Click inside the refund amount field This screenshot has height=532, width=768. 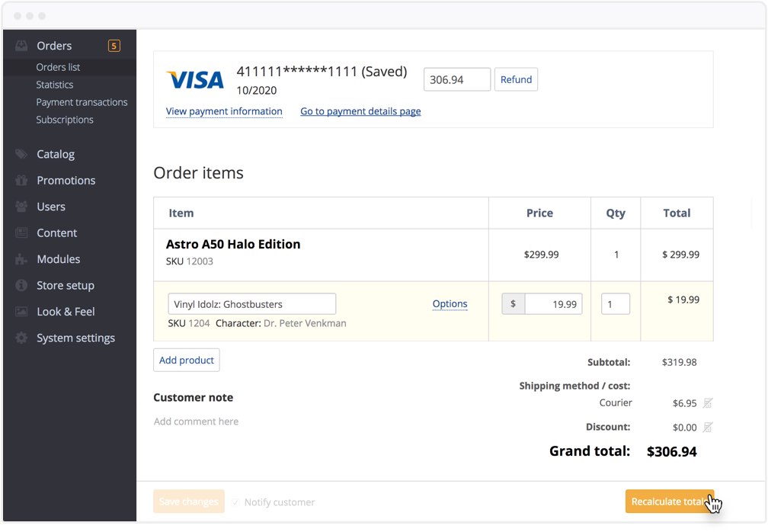[456, 79]
